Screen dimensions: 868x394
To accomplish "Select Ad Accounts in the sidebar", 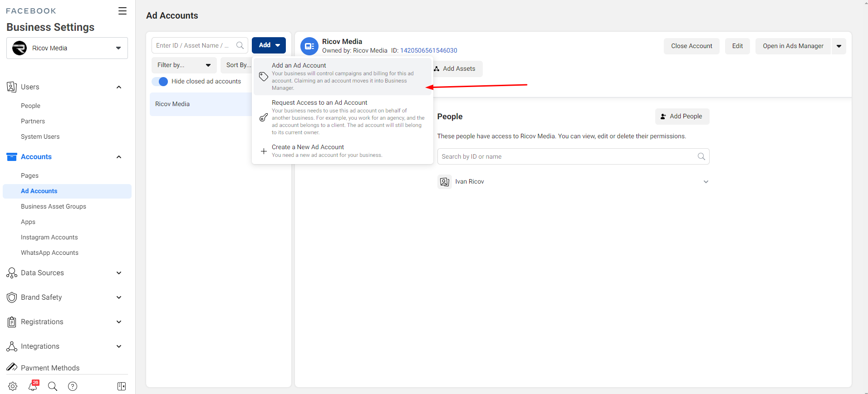I will [67, 191].
